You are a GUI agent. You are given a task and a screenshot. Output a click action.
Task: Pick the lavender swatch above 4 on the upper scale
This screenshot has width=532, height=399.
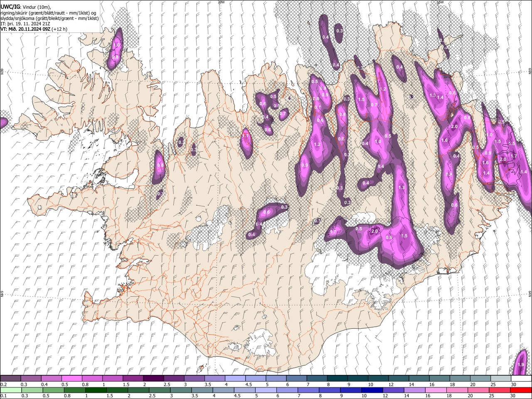pyautogui.click(x=235, y=379)
